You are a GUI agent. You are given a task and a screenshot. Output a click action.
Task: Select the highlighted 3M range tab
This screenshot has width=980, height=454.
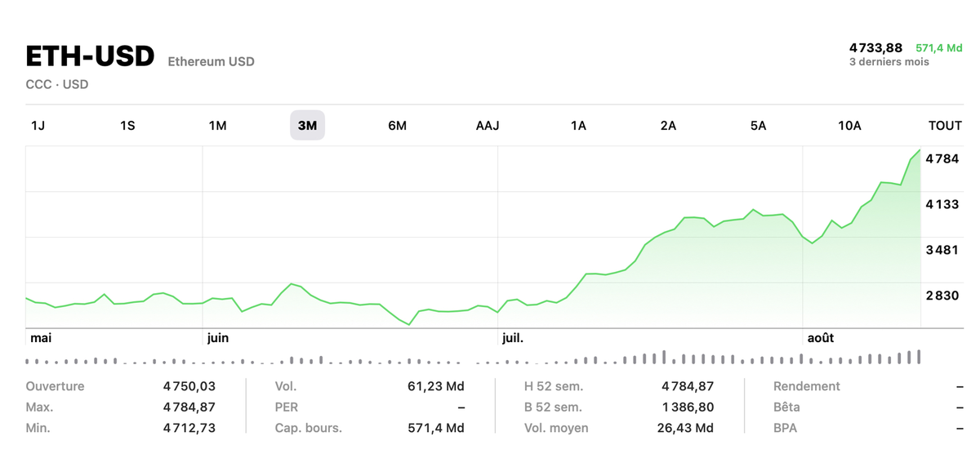pos(307,126)
